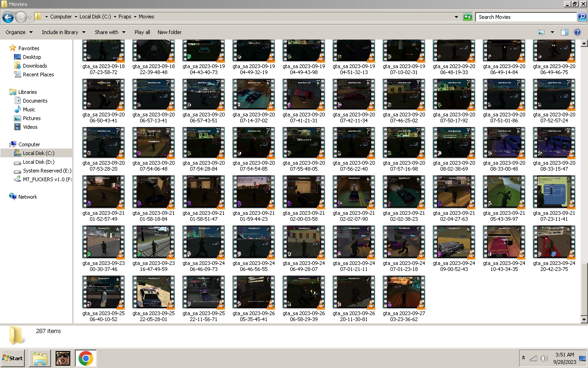
Task: Click the Change your view icon
Action: [x=541, y=32]
